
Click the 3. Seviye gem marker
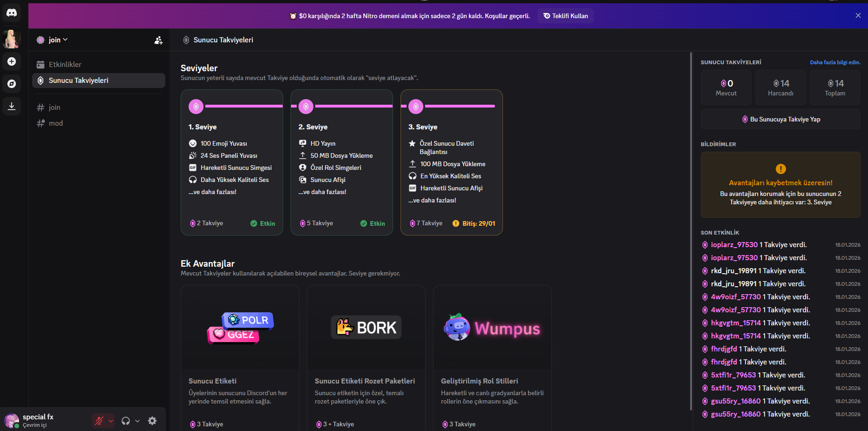tap(416, 107)
